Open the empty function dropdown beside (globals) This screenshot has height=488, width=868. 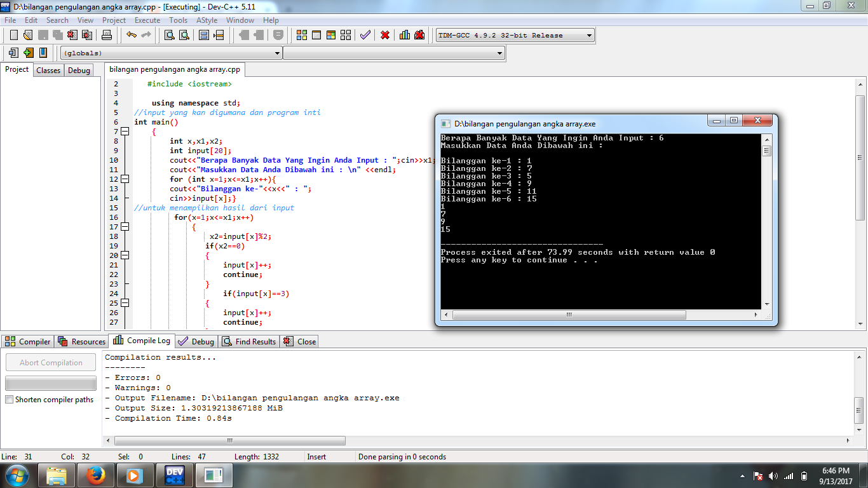pyautogui.click(x=394, y=53)
